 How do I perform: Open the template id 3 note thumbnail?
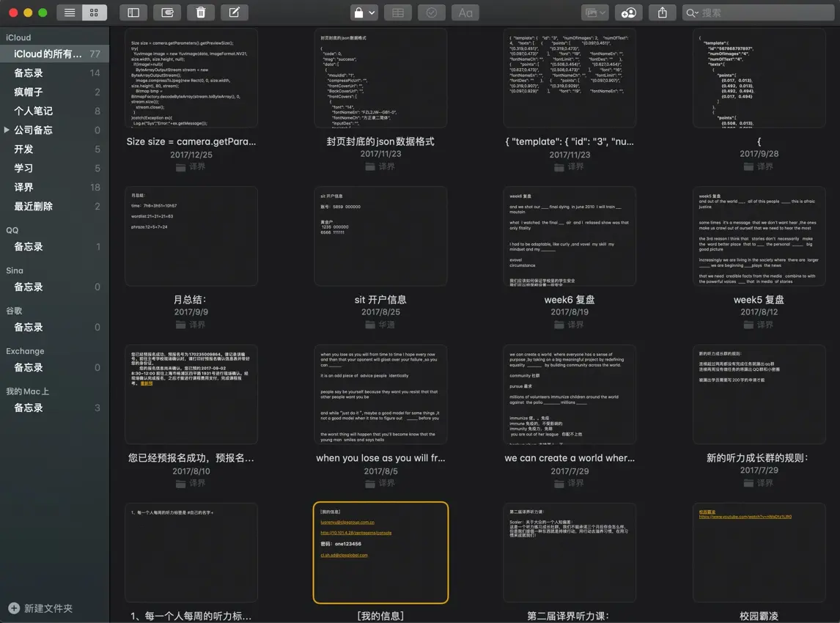(x=570, y=78)
